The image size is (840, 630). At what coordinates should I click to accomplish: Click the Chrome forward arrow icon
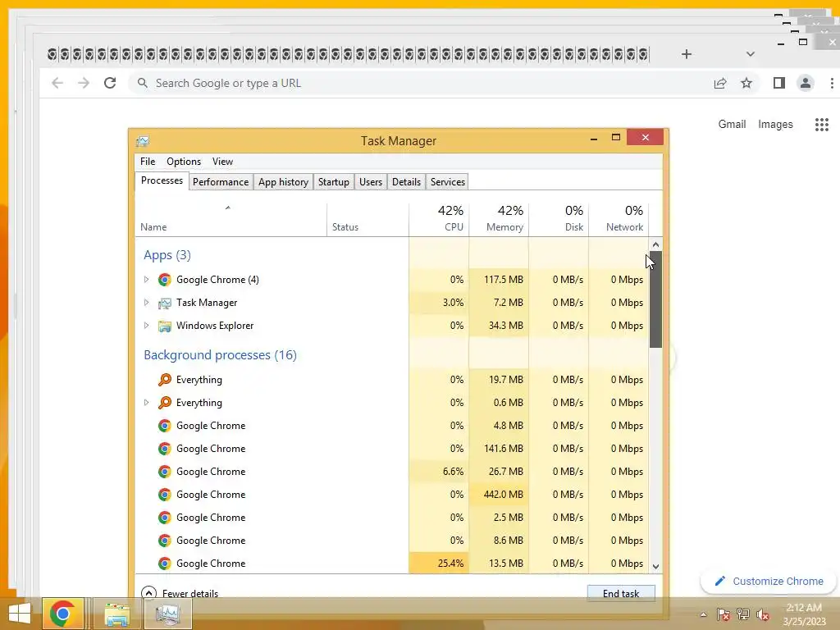pos(84,83)
